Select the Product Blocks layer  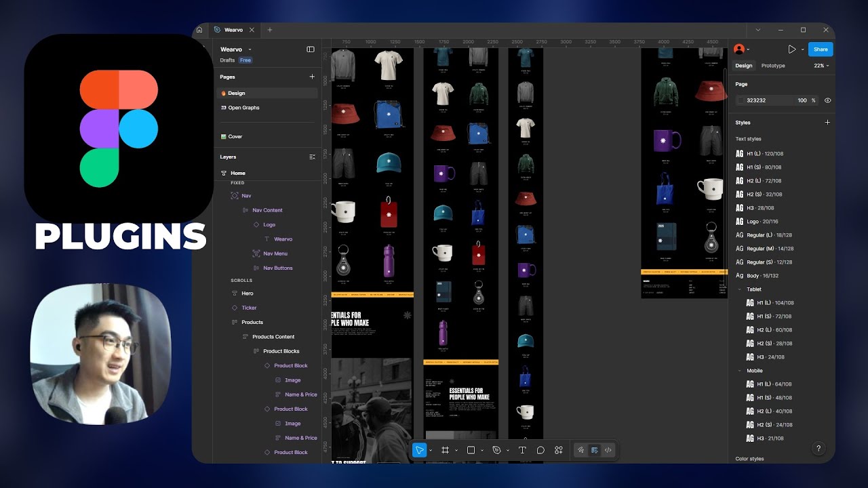click(281, 351)
